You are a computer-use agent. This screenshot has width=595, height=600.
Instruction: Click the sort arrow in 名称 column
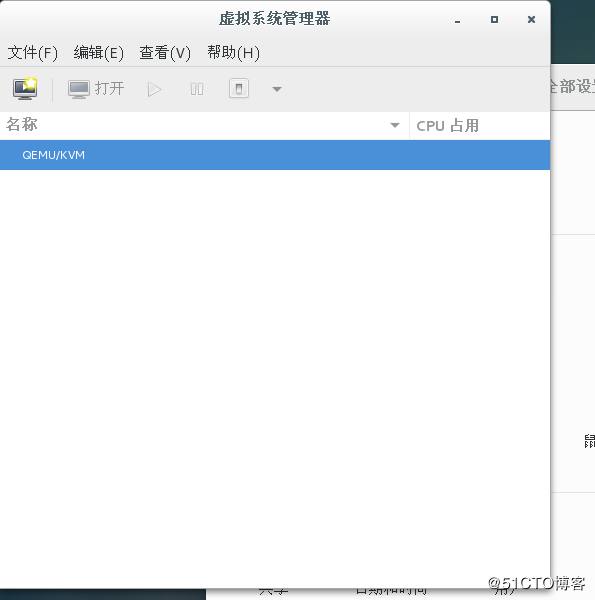[394, 125]
